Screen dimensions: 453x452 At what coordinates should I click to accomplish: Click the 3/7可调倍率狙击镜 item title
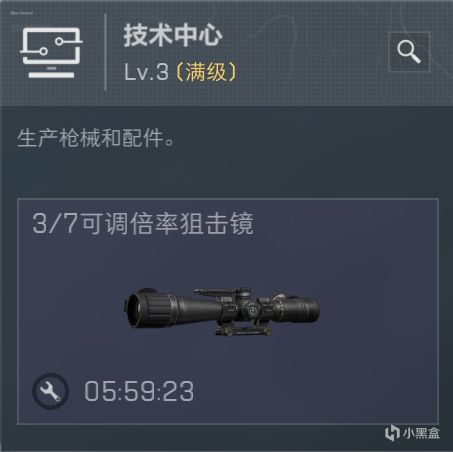coord(143,223)
